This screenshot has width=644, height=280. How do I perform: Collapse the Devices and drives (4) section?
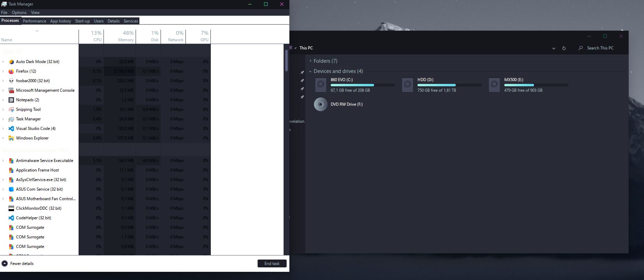(x=310, y=71)
